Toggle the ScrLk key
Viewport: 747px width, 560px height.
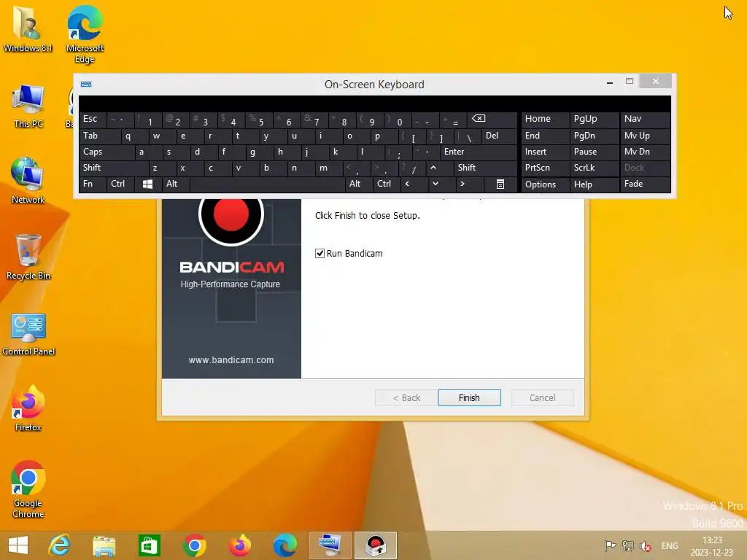594,168
